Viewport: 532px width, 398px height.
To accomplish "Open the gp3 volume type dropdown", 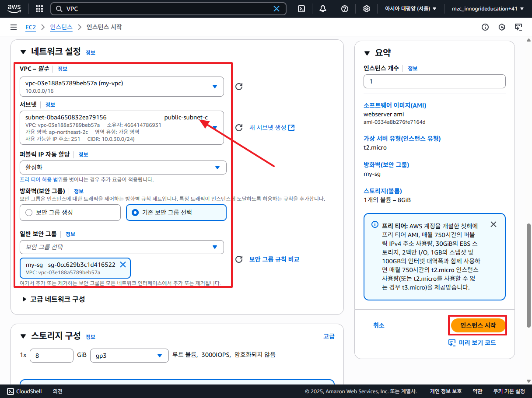I will click(129, 356).
